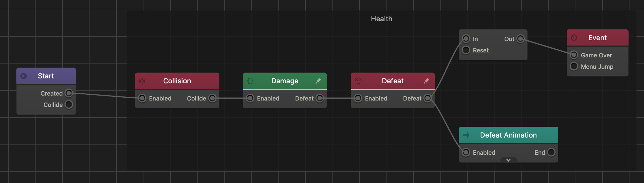Click the play icon on Start node
Viewport: 644px width, 183px height.
(24, 76)
